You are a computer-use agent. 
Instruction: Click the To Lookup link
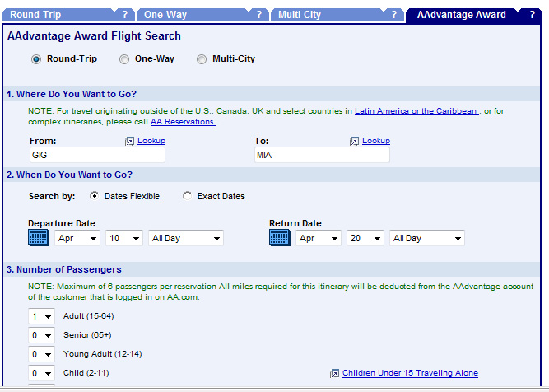pyautogui.click(x=376, y=141)
